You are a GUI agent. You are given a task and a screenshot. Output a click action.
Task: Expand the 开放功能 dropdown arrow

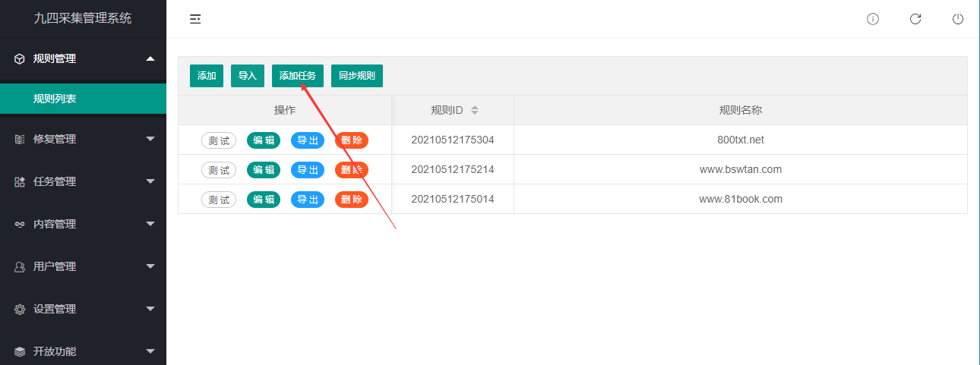[x=150, y=351]
